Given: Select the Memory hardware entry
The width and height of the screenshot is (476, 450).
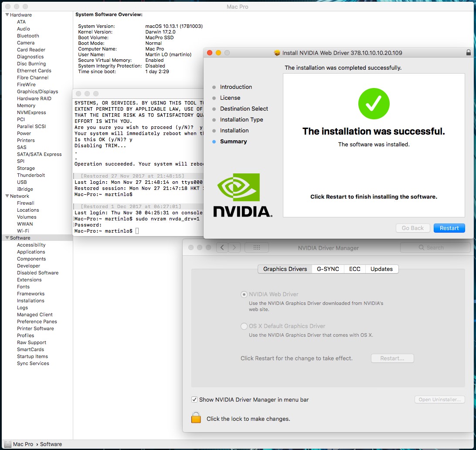Looking at the screenshot, I should click(26, 105).
